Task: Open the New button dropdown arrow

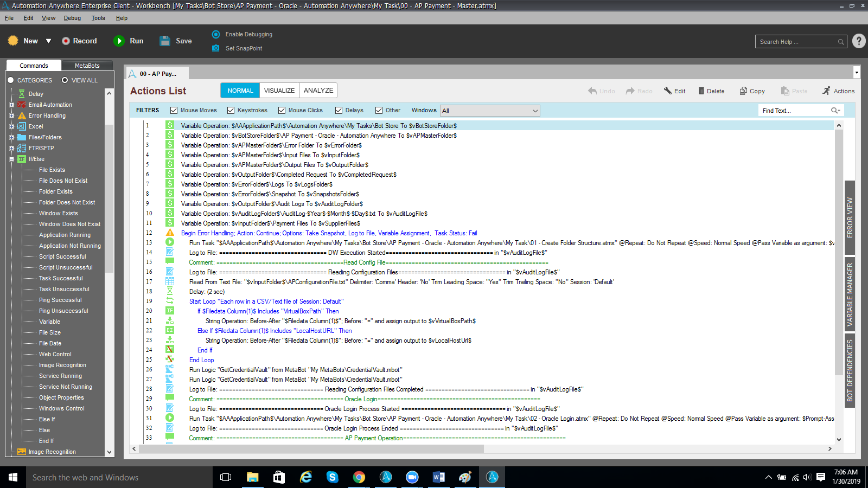Action: [48, 41]
